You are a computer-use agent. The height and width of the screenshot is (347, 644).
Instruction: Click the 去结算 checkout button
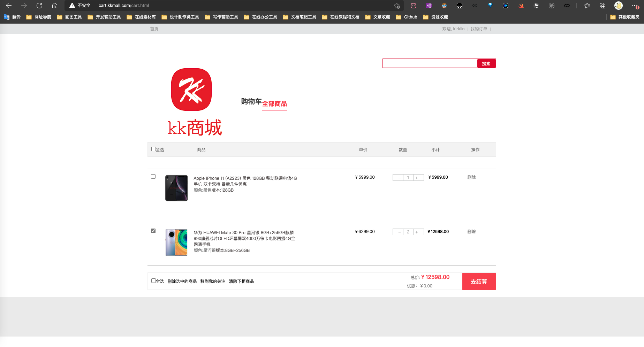479,282
